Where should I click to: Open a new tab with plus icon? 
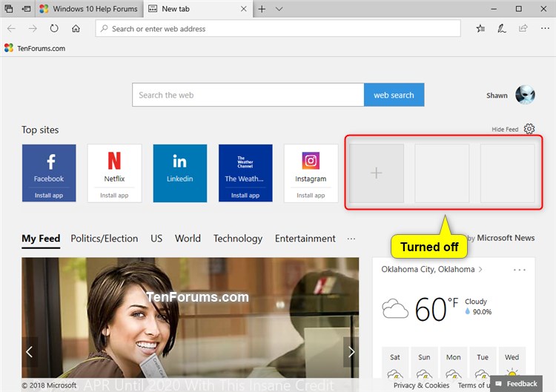[x=262, y=9]
